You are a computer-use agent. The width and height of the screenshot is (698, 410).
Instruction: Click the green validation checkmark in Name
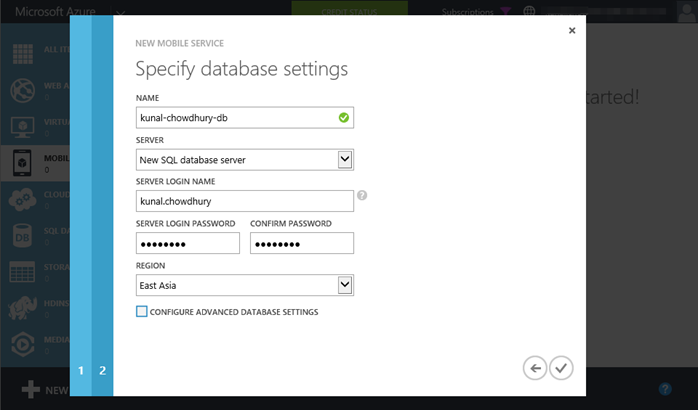[x=344, y=118]
